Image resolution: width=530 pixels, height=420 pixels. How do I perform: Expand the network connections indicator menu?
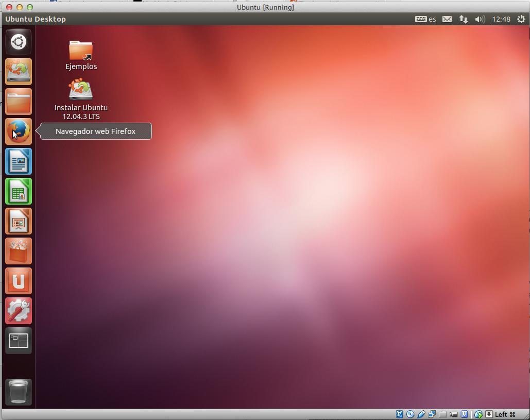463,19
